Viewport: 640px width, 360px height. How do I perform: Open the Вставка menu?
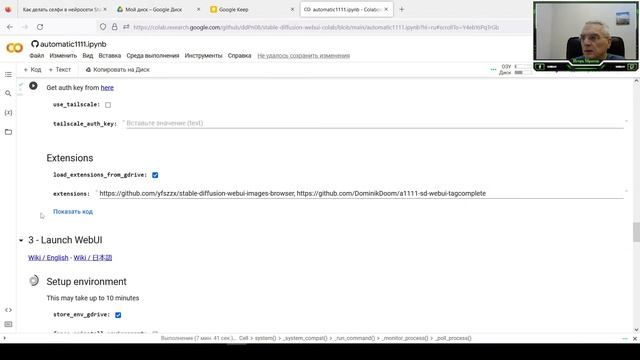click(x=110, y=56)
